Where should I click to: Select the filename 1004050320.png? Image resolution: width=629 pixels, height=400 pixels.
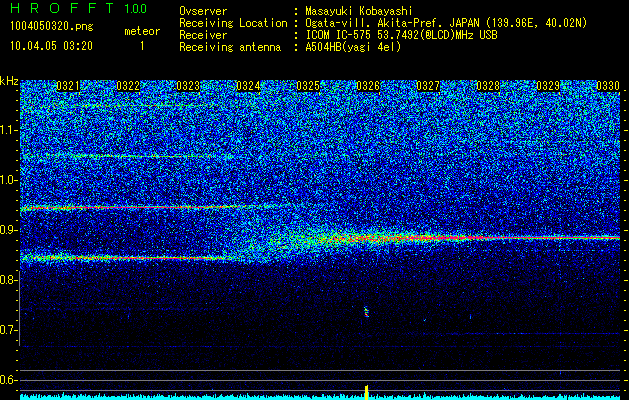click(52, 26)
